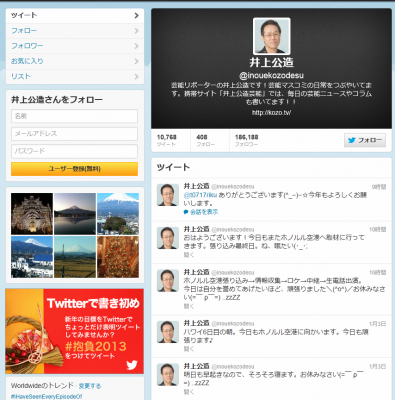Click speech bubble icon beside 会話を表示
This screenshot has width=395, height=400.
[186, 212]
